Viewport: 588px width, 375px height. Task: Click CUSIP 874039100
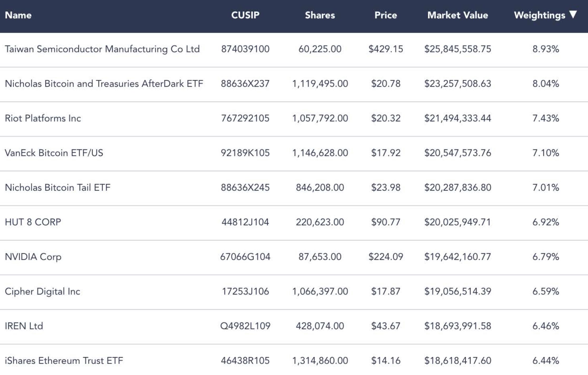pyautogui.click(x=245, y=49)
